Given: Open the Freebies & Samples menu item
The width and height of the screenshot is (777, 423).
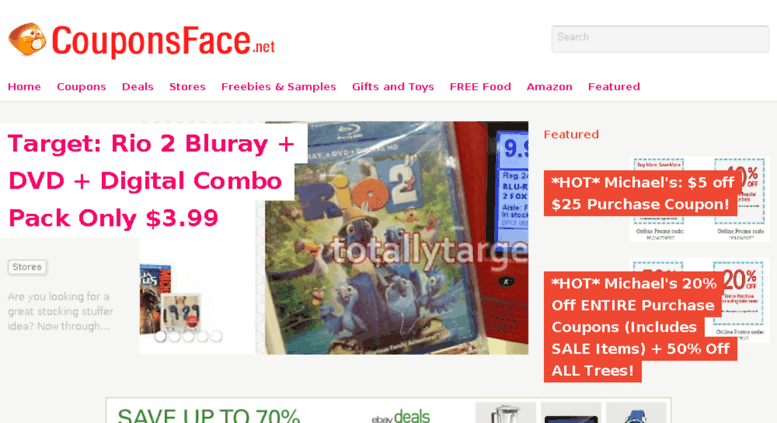Looking at the screenshot, I should click(x=278, y=87).
